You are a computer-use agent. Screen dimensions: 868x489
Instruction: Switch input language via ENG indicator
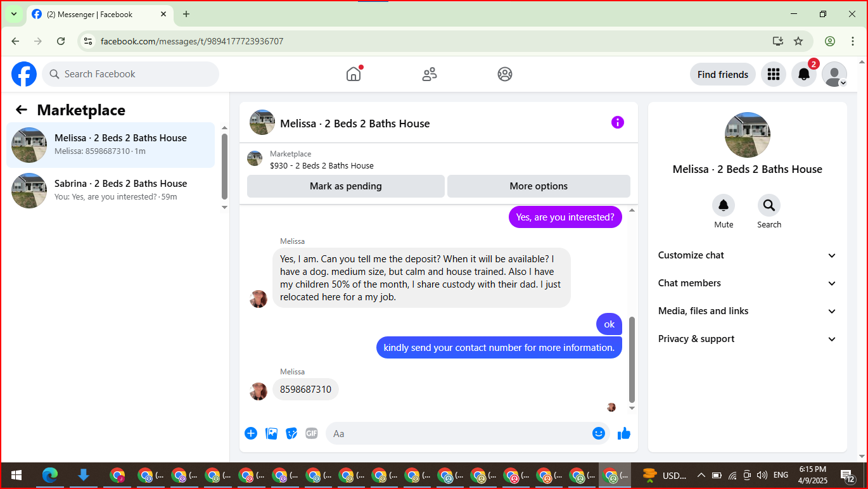[x=781, y=475]
